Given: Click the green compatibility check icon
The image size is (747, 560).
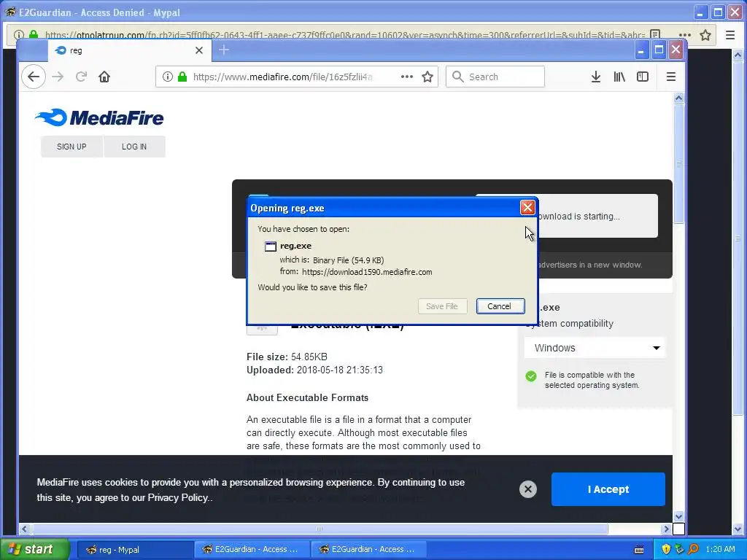Looking at the screenshot, I should pos(531,376).
